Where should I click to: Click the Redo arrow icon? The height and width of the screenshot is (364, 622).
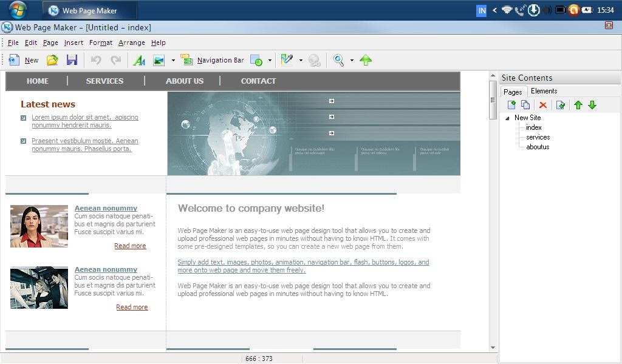[116, 60]
